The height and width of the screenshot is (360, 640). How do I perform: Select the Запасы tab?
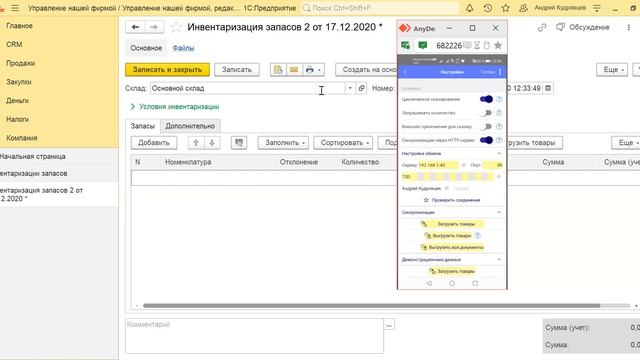[142, 126]
